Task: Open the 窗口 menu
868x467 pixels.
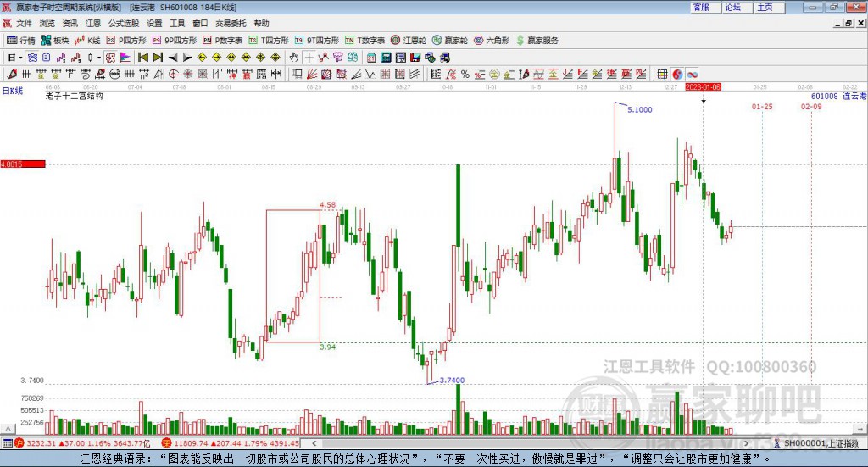Action: click(x=200, y=23)
